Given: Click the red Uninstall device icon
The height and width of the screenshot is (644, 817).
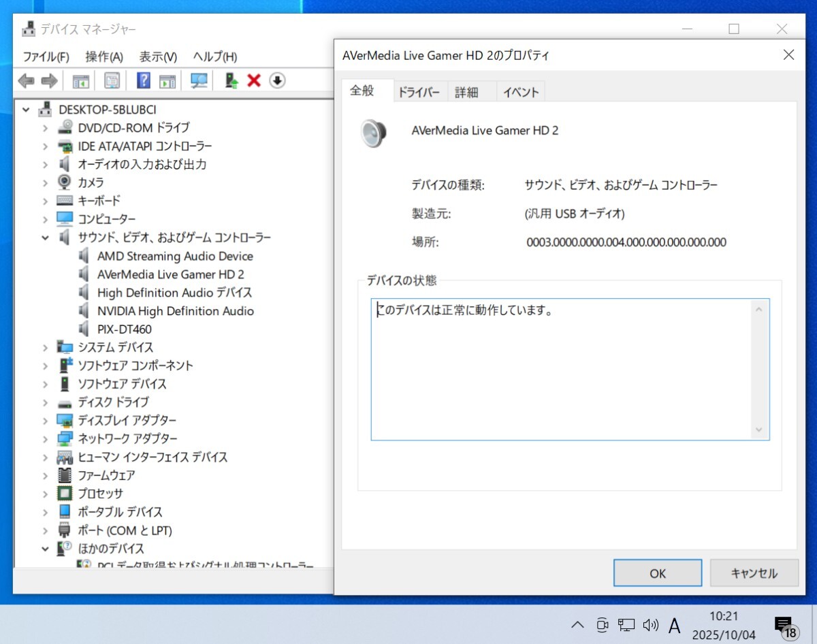Looking at the screenshot, I should 254,80.
